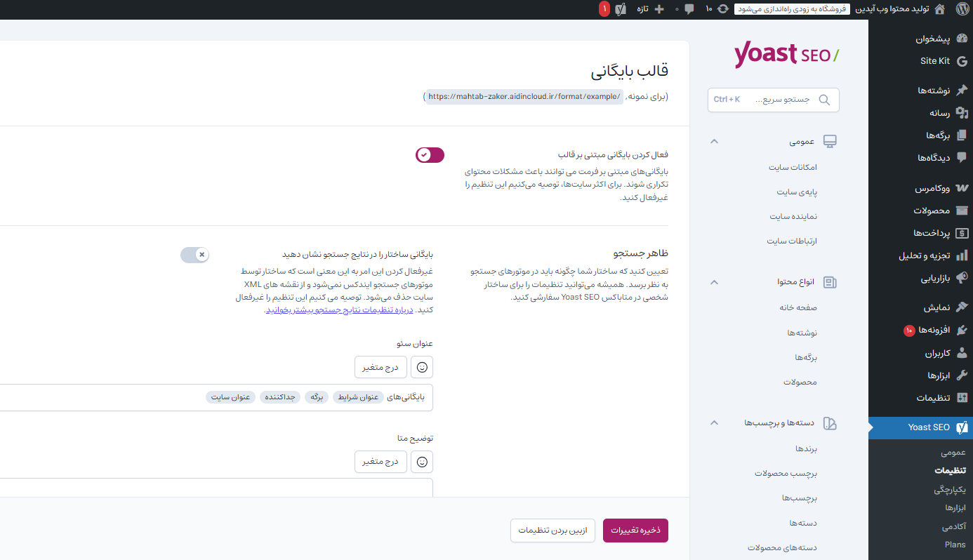Click the updates arrows icon in admin bar
This screenshot has width=973, height=560.
(722, 9)
